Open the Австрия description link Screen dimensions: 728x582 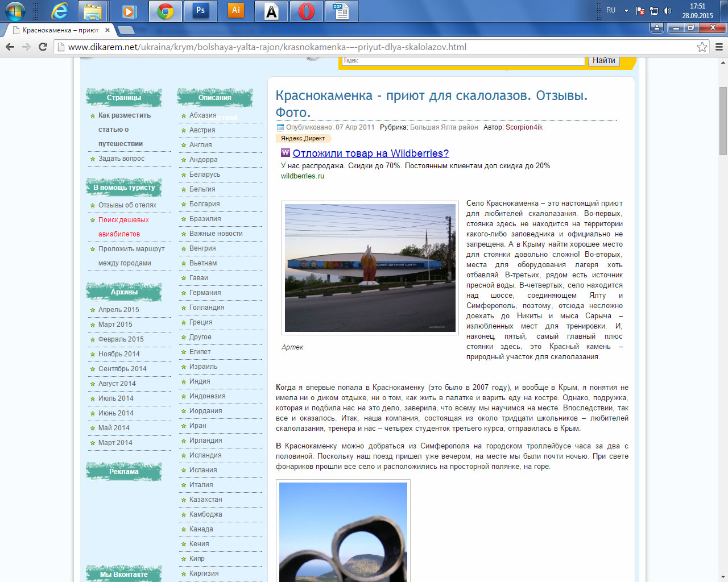tap(202, 130)
